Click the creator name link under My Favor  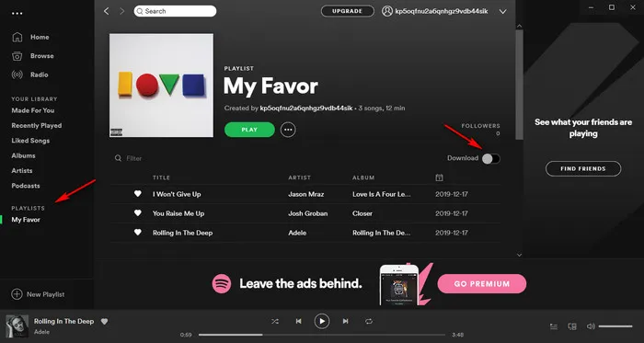[306, 109]
